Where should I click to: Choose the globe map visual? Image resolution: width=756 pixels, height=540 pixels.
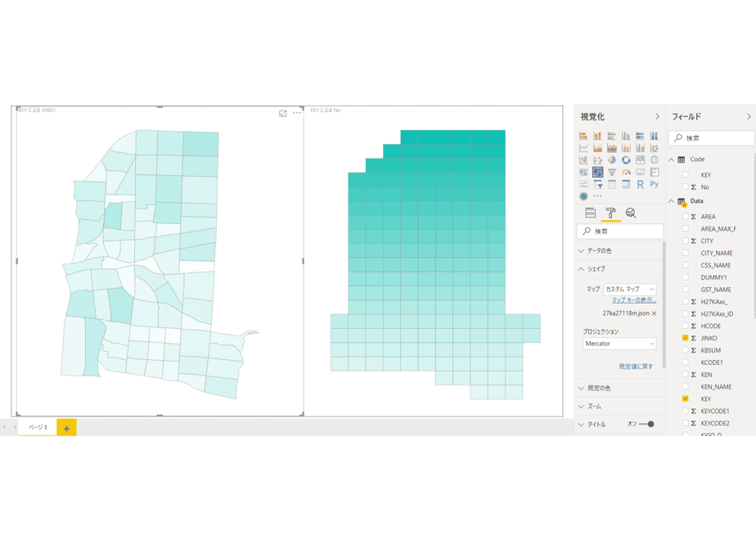pos(655,160)
